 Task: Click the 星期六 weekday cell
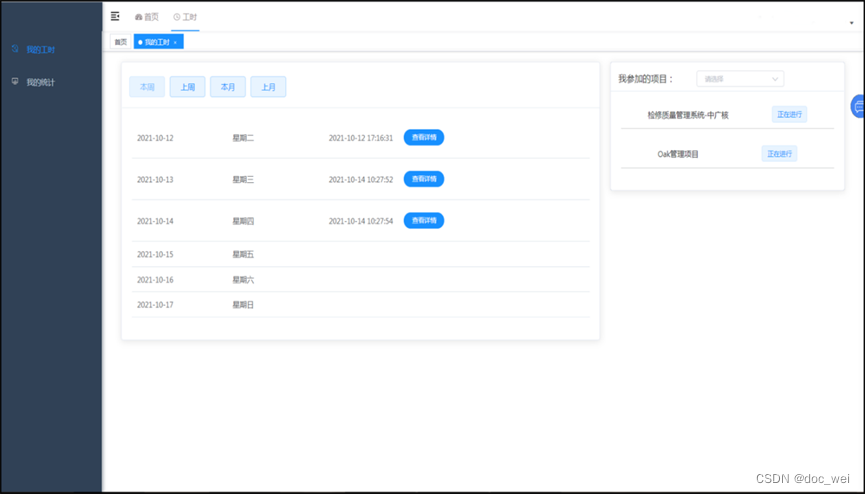[243, 280]
